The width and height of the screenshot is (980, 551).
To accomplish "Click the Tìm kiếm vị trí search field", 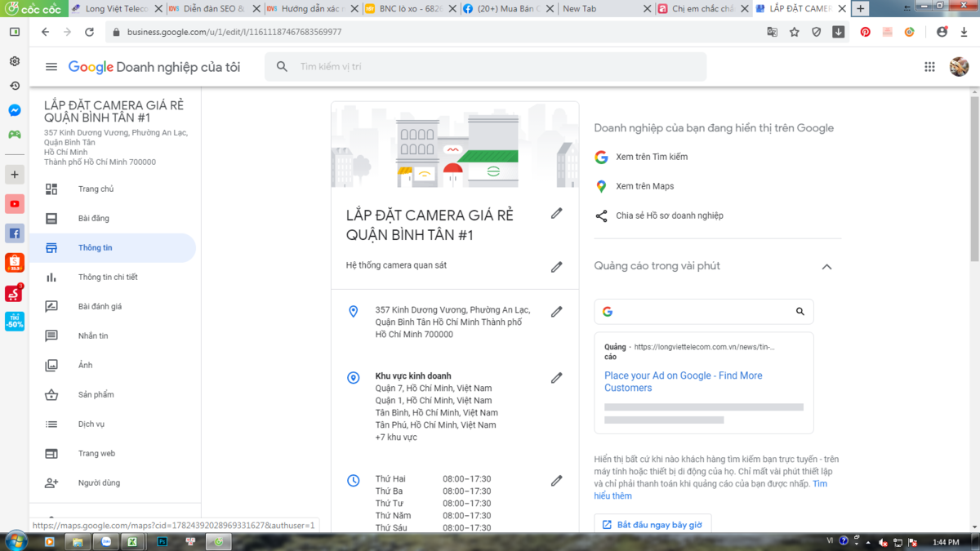I will pyautogui.click(x=485, y=67).
